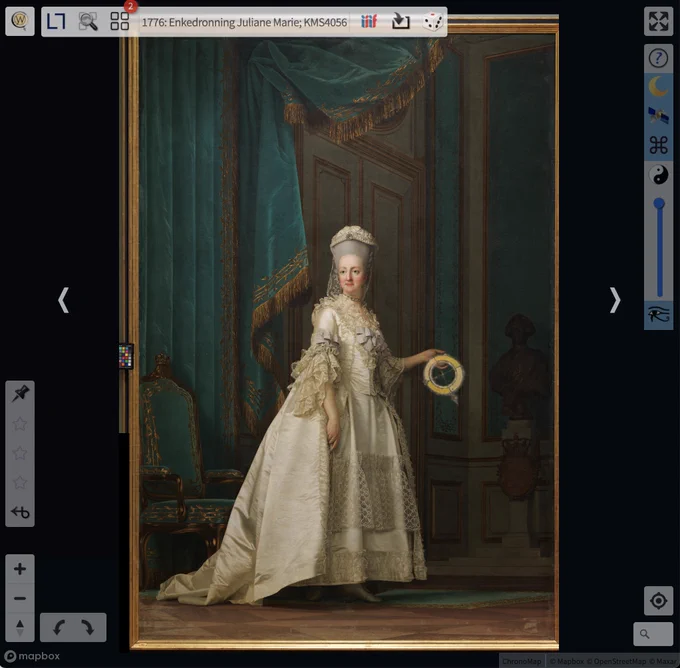Screen dimensions: 680x668
Task: Click the geolocate target icon
Action: [x=658, y=600]
